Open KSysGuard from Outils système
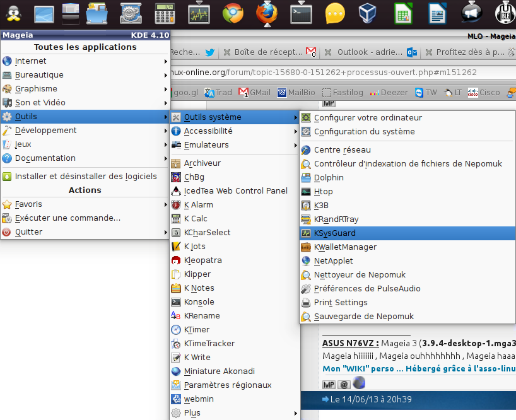The width and height of the screenshot is (516, 420). (x=408, y=233)
